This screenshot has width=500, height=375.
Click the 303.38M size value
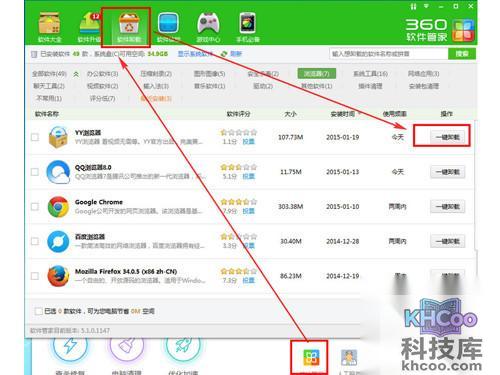291,207
